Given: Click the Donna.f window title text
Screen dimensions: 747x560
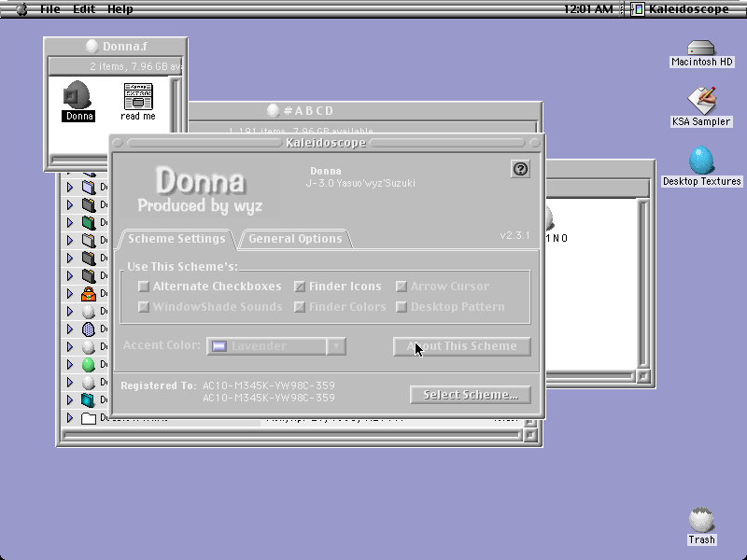Looking at the screenshot, I should pyautogui.click(x=125, y=46).
